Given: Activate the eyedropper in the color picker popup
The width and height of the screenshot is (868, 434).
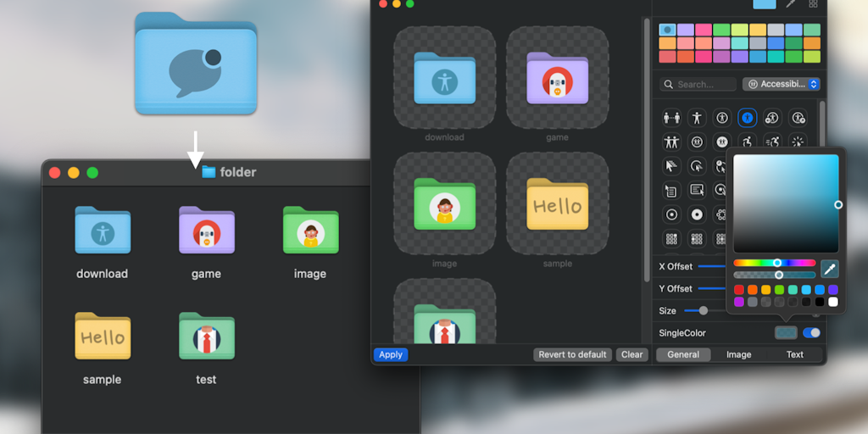Looking at the screenshot, I should click(x=829, y=269).
